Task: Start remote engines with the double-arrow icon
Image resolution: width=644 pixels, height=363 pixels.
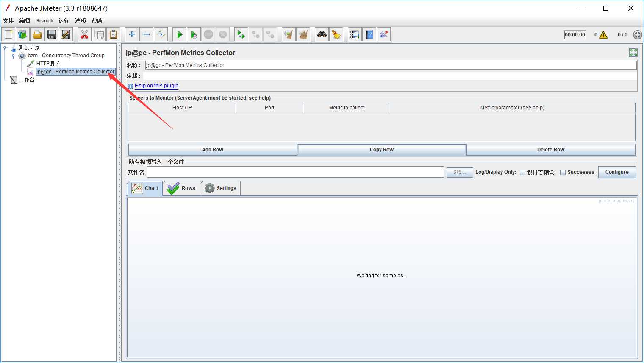Action: [x=241, y=34]
